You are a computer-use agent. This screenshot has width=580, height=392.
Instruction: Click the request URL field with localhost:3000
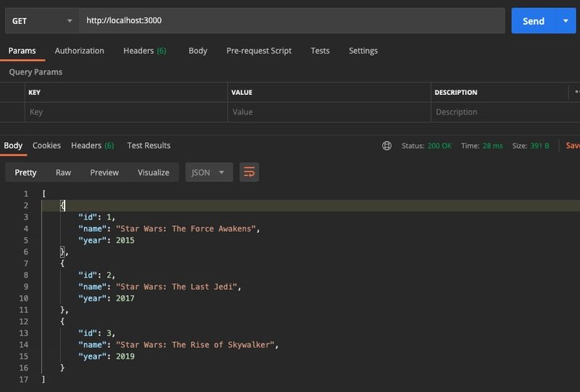coord(292,21)
